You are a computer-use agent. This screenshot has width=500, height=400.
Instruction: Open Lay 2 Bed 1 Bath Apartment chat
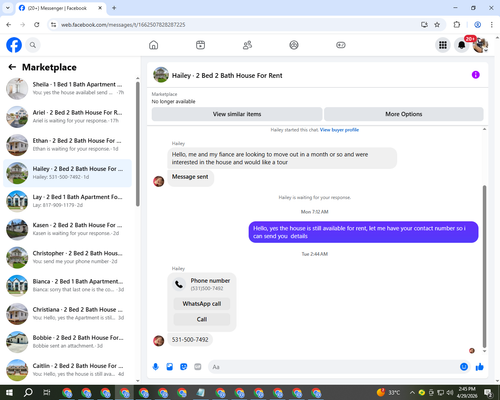point(67,201)
